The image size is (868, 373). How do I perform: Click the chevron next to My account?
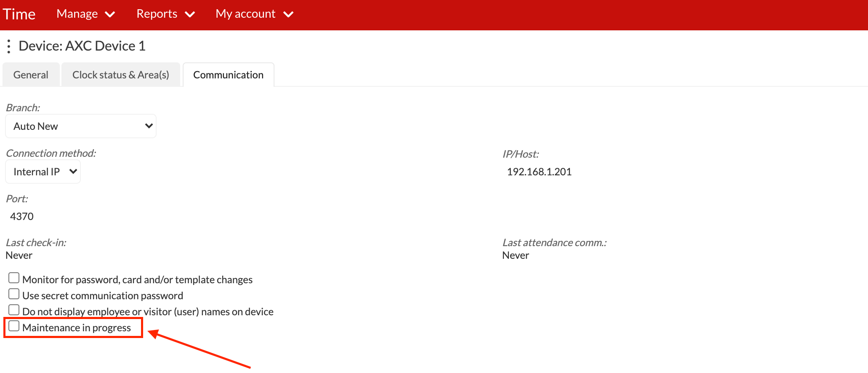(288, 15)
